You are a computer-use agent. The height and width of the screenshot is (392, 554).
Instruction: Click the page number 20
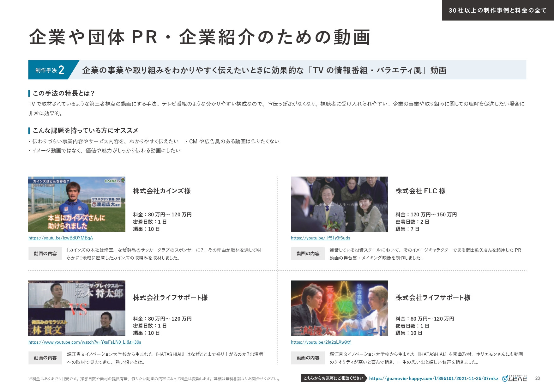[x=537, y=378]
